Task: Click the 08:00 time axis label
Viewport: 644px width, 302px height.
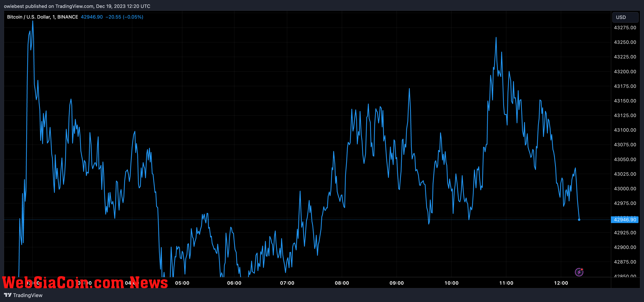Action: pos(342,283)
